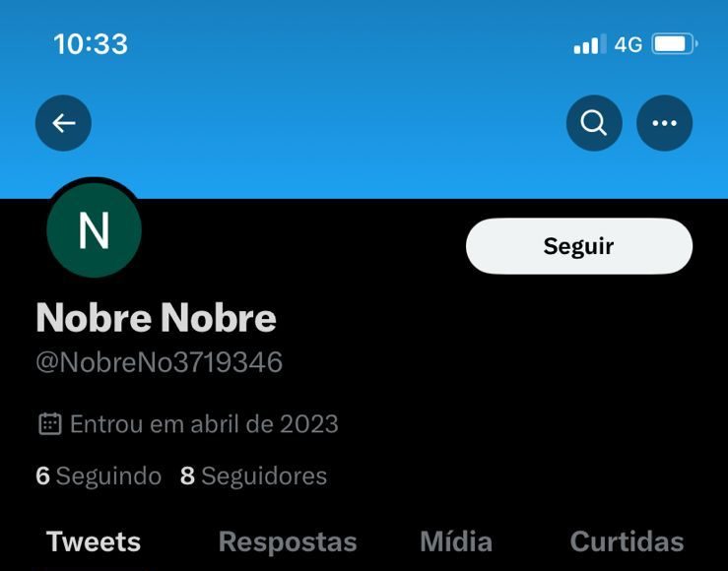Tap the 10:33 clock in status bar

[x=91, y=44]
